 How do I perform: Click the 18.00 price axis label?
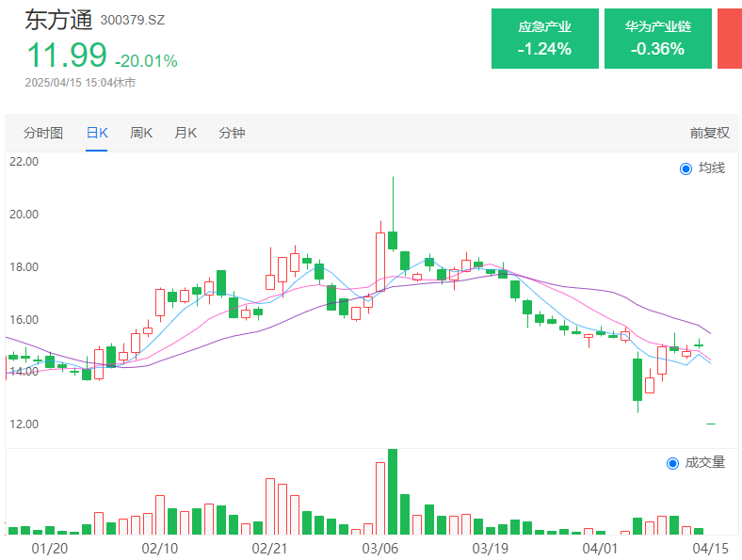pos(24,266)
